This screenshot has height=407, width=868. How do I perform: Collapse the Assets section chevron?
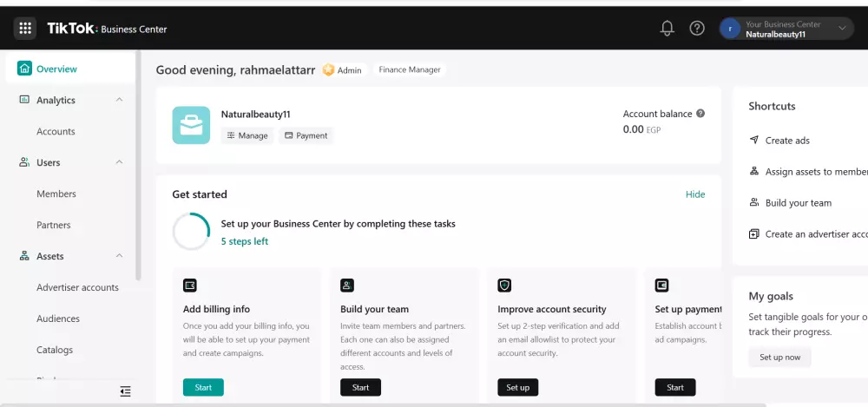pyautogui.click(x=119, y=256)
